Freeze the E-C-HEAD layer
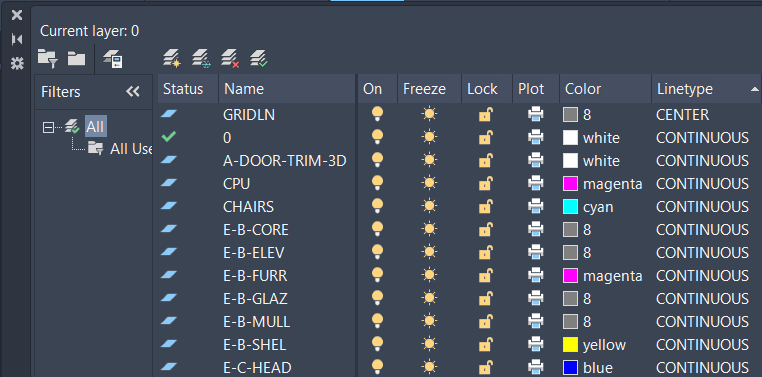762x377 pixels. 429,367
